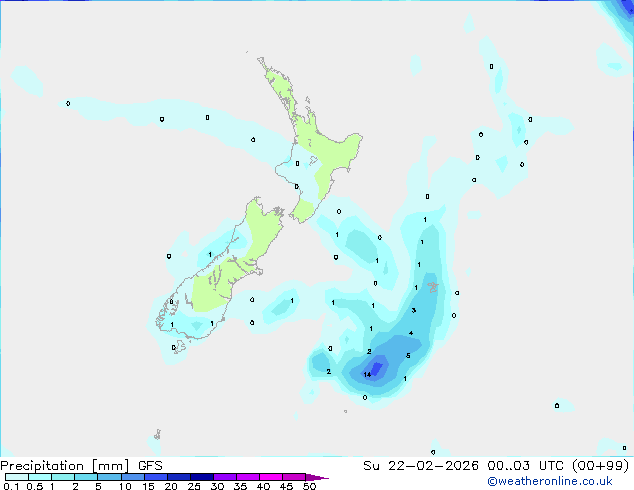Image resolution: width=634 pixels, height=490 pixels.
Task: Click the "[mm]" unit label
Action: (110, 466)
